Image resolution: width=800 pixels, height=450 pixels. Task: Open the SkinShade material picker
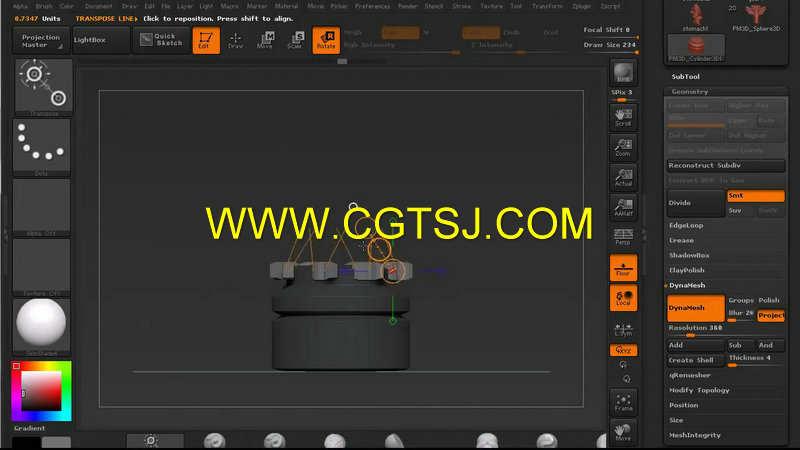tap(42, 328)
